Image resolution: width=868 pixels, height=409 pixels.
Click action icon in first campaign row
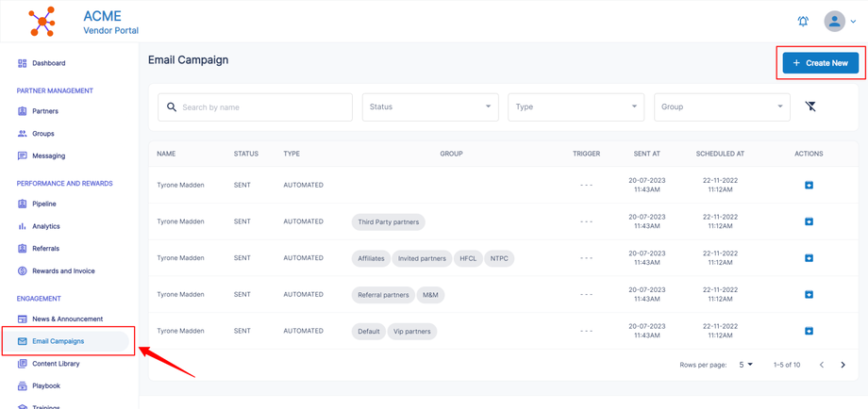[x=809, y=185]
